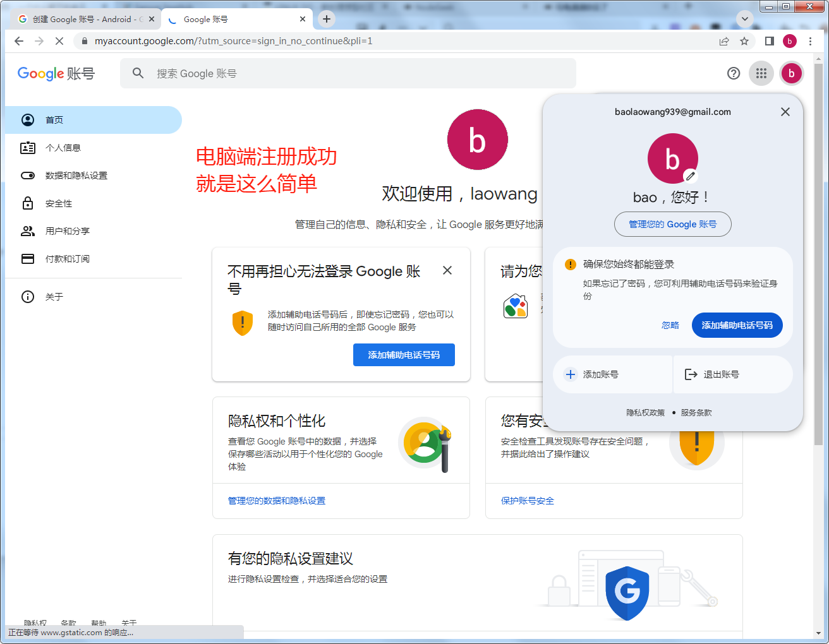Open the Chrome three-dot menu

(810, 41)
